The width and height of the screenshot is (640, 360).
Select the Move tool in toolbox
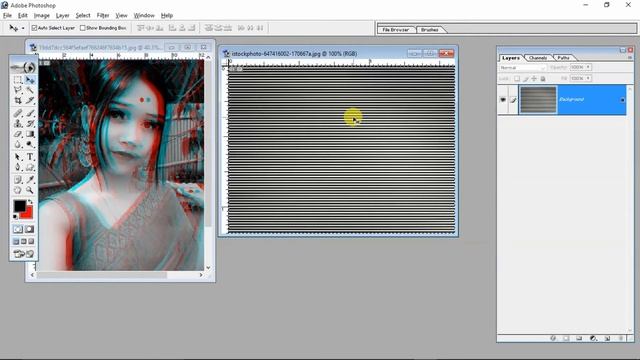coord(30,80)
